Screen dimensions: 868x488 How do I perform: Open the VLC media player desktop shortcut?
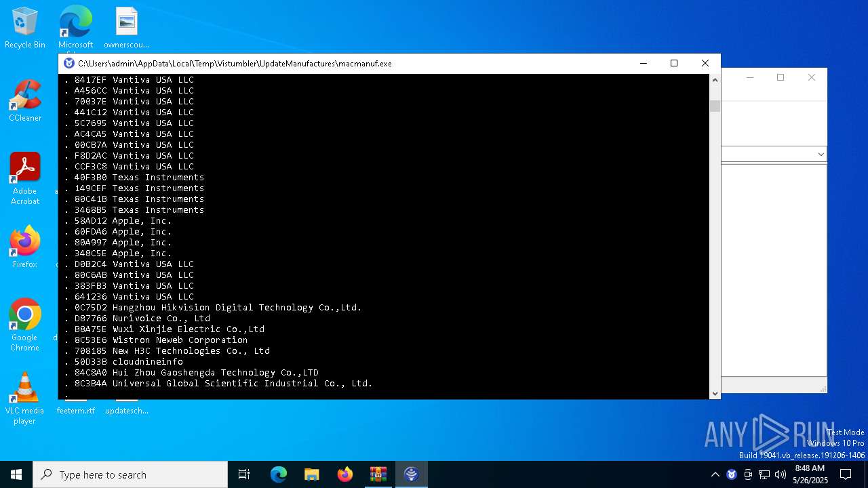pos(24,399)
